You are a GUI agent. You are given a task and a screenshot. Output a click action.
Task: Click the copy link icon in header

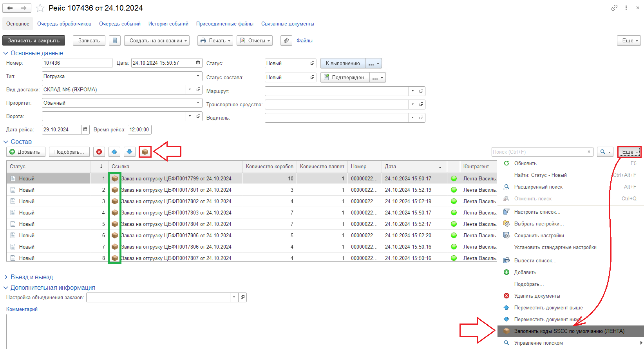coord(614,8)
